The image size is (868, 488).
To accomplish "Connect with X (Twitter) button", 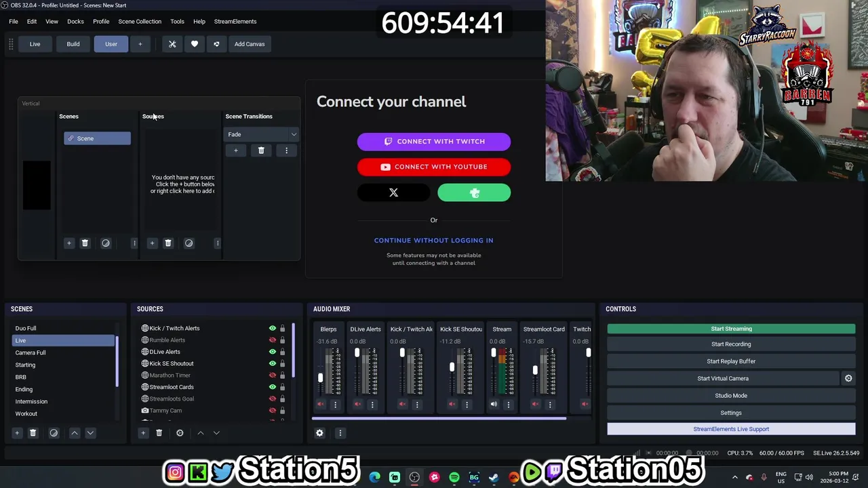I will pos(393,192).
